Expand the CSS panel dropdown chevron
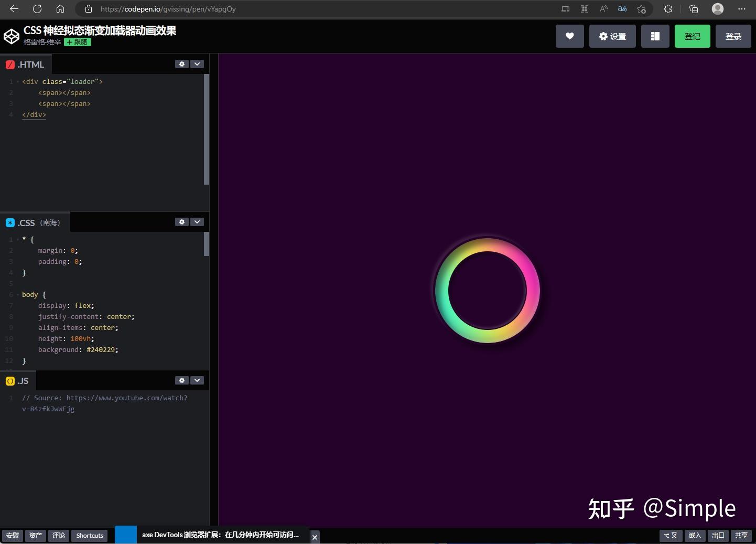This screenshot has height=544, width=756. tap(197, 221)
